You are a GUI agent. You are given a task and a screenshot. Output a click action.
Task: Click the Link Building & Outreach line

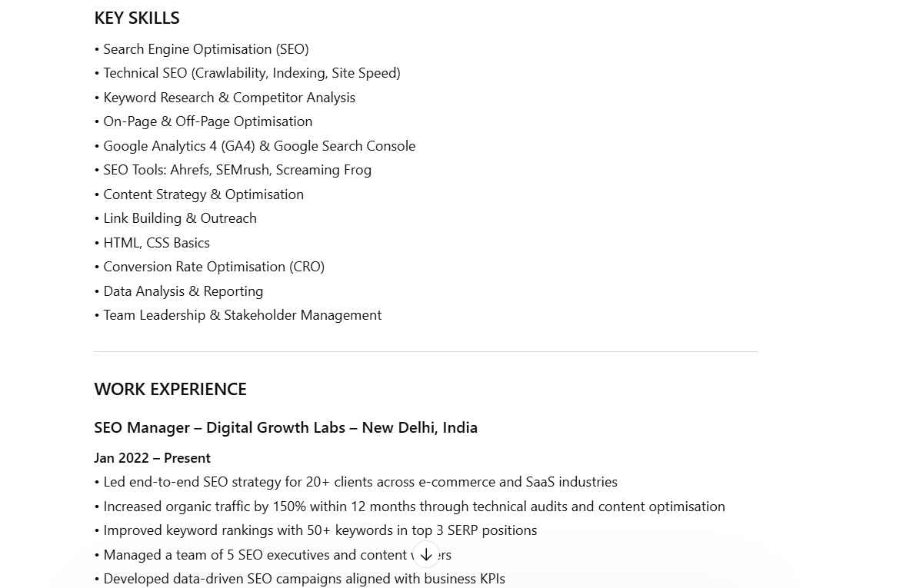point(179,218)
